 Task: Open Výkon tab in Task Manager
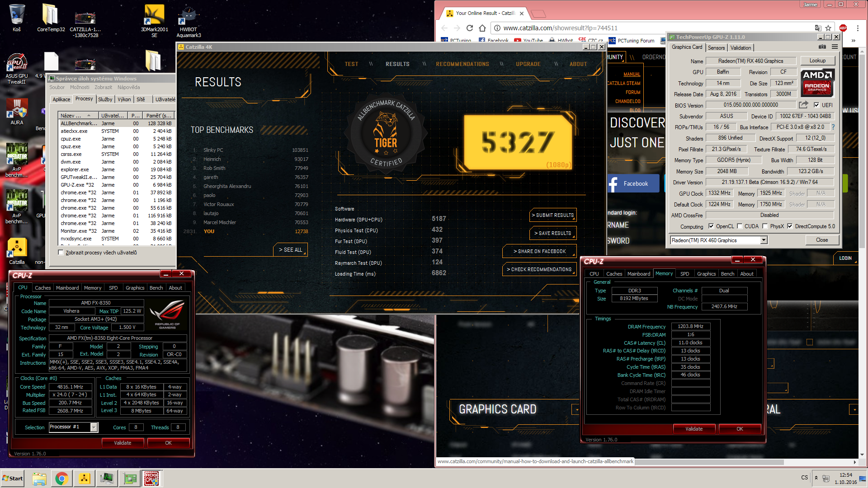click(x=124, y=99)
